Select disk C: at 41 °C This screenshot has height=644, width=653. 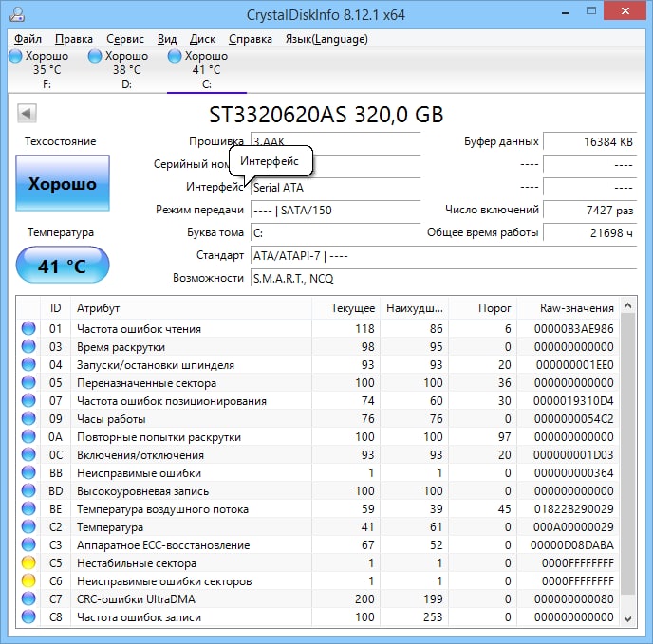(x=198, y=69)
